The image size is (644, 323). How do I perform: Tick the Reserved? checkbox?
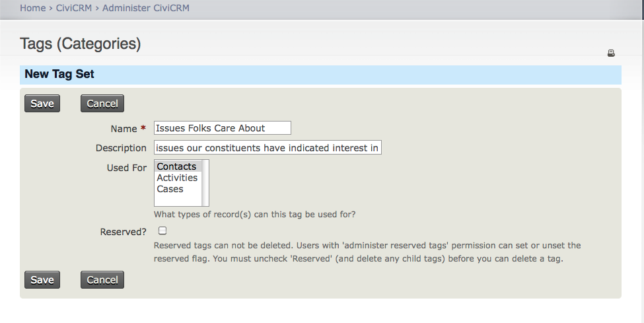tap(162, 231)
